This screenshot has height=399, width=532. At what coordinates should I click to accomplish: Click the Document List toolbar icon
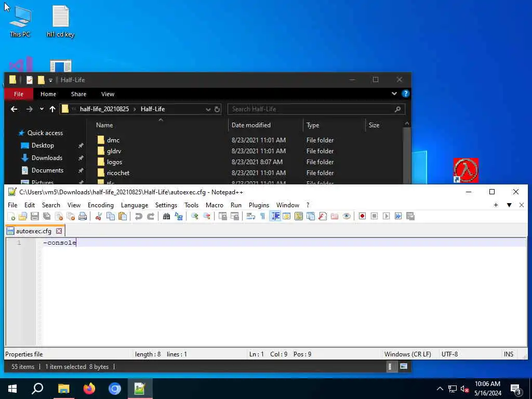tap(311, 216)
